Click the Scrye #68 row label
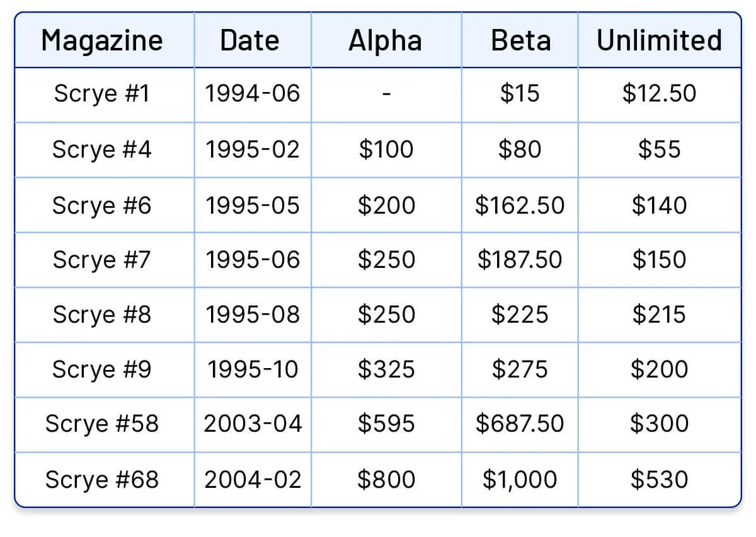This screenshot has height=537, width=756. click(x=102, y=480)
